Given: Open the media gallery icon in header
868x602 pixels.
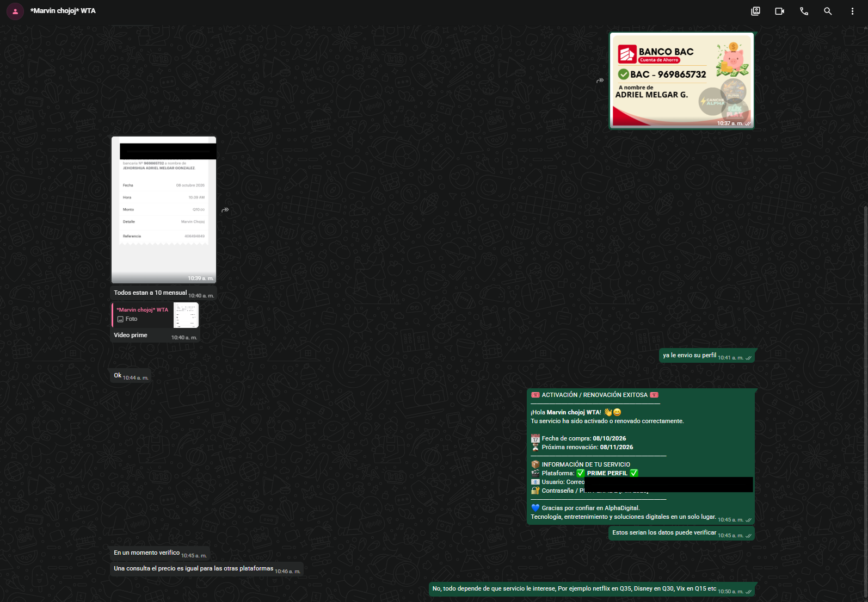Looking at the screenshot, I should (755, 11).
